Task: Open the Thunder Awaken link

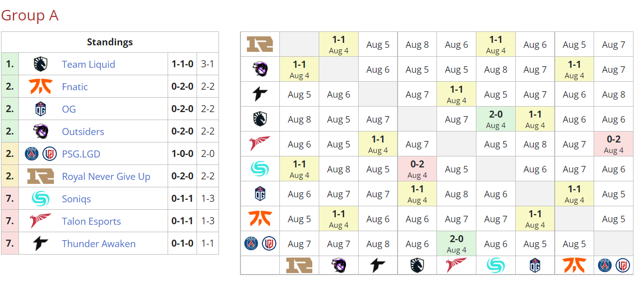Action: 99,244
